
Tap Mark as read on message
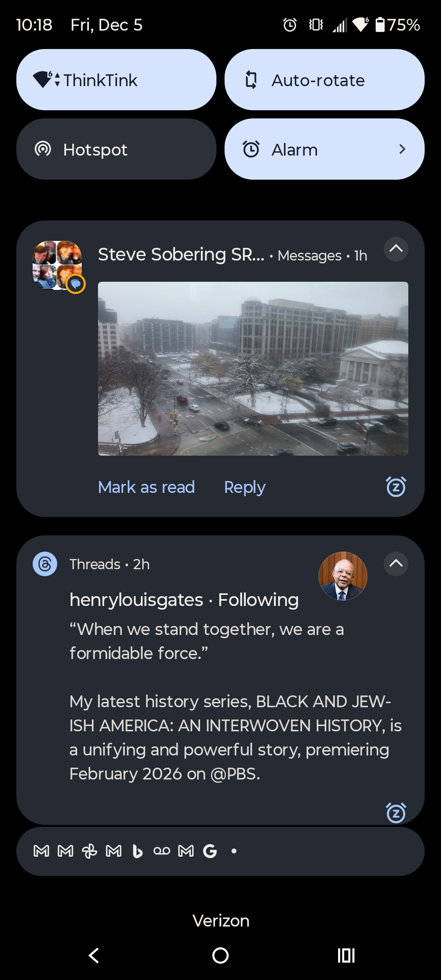146,487
